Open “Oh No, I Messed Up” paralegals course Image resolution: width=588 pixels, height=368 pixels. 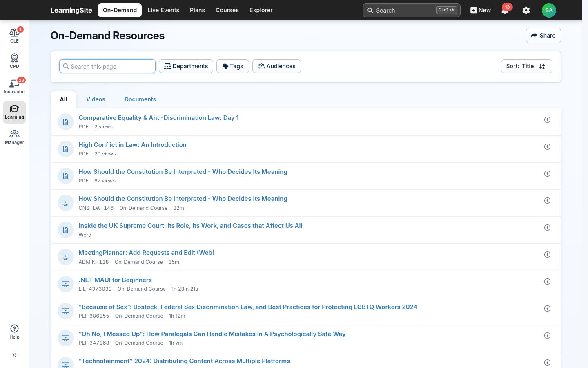[x=212, y=334]
